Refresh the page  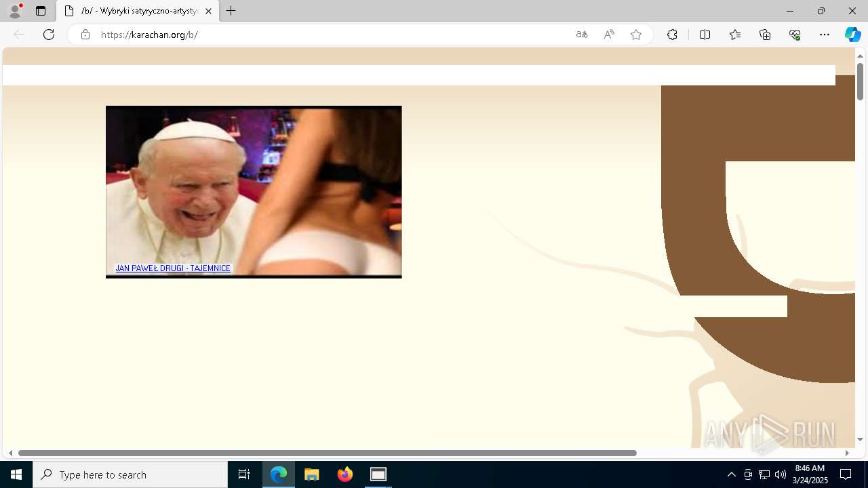[x=49, y=35]
